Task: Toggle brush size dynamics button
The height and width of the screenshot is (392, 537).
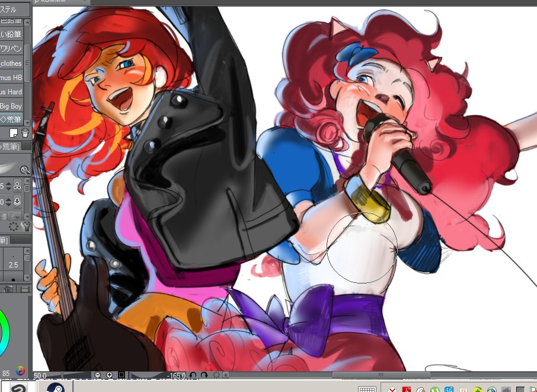Action: click(x=17, y=186)
